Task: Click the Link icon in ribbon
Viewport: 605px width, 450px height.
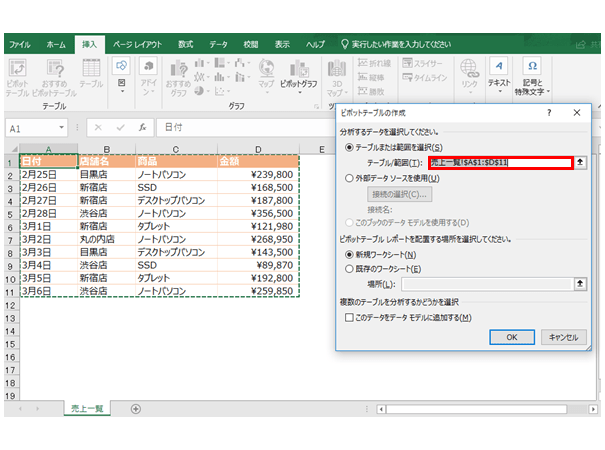Action: (x=469, y=72)
